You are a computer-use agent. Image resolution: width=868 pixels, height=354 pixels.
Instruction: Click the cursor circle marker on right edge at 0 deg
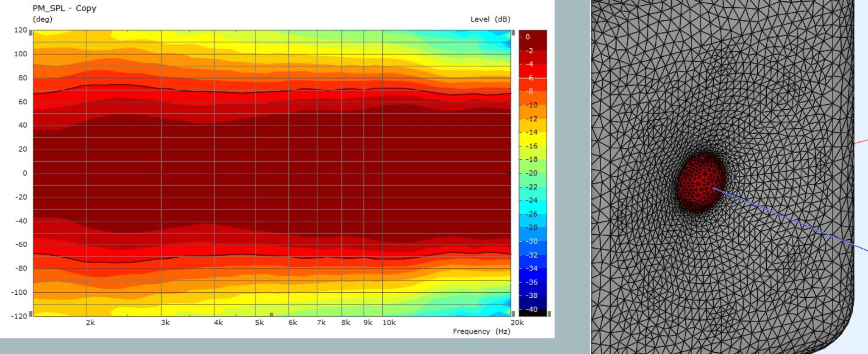tap(509, 173)
